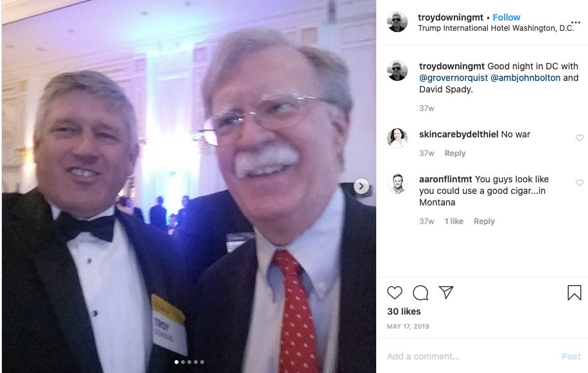View who liked via 30 likes
The image size is (588, 373).
[x=404, y=311]
